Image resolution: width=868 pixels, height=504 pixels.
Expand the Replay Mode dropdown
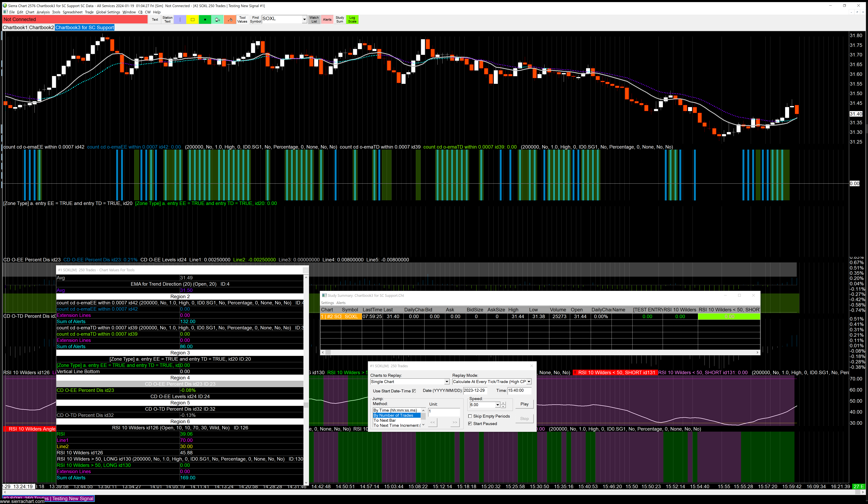click(x=529, y=382)
